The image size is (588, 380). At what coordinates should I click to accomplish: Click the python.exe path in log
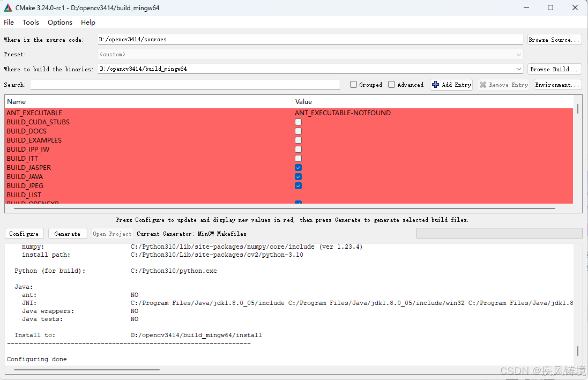(x=174, y=271)
